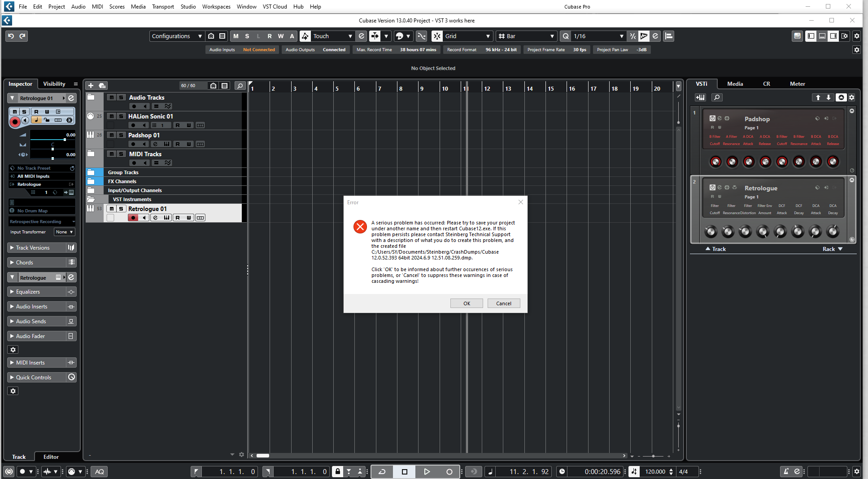The width and height of the screenshot is (868, 479).
Task: Open the Grid snap type dropdown
Action: pos(467,36)
